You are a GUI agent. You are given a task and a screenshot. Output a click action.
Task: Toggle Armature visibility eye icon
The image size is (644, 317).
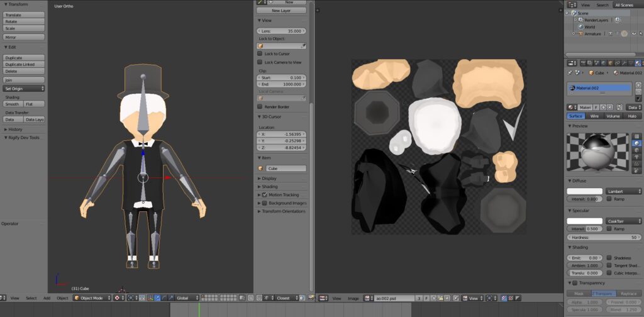633,34
